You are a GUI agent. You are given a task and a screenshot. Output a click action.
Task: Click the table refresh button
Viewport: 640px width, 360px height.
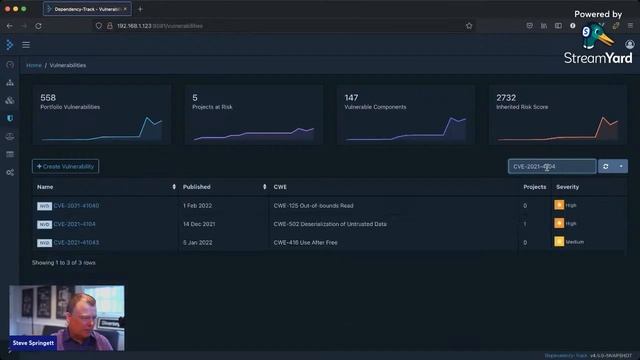pyautogui.click(x=606, y=167)
